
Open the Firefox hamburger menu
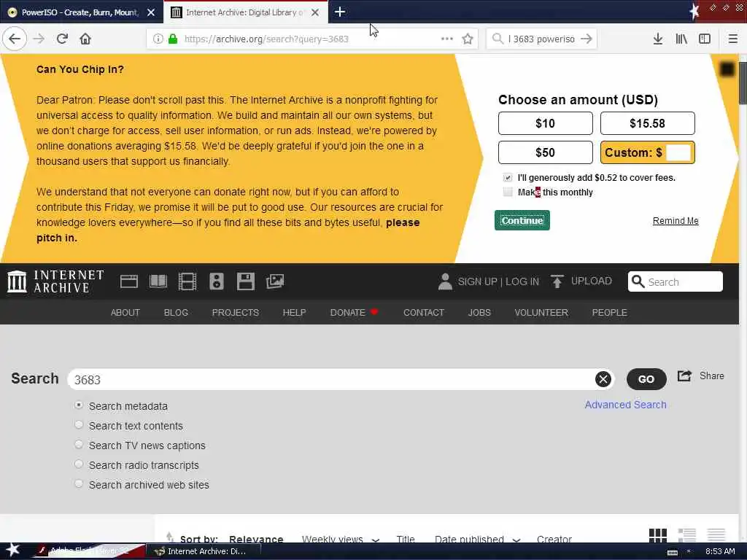pos(732,39)
